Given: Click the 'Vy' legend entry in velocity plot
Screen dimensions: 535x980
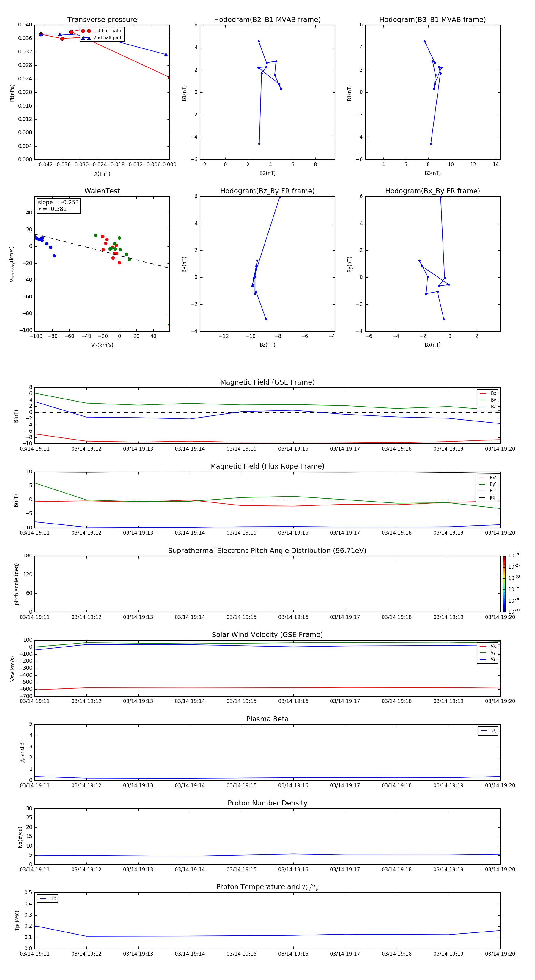Looking at the screenshot, I should click(x=488, y=652).
